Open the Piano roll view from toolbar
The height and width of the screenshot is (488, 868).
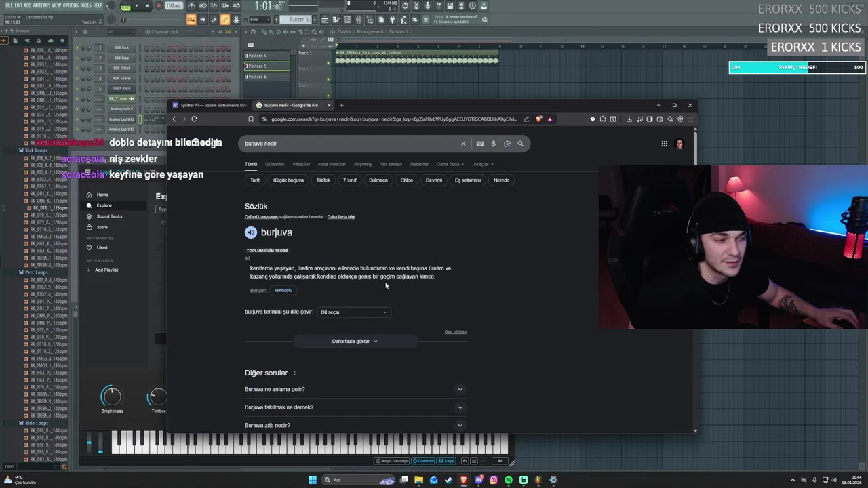pos(336,20)
